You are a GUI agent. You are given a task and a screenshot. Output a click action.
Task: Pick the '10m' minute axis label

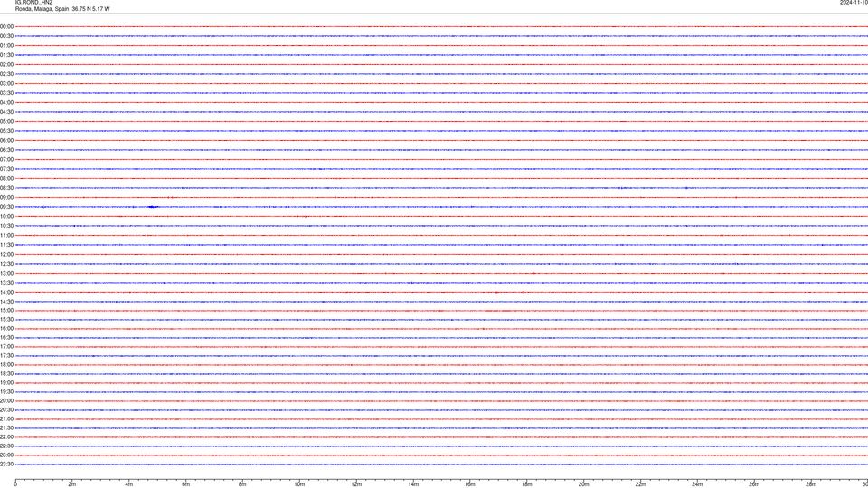coord(299,484)
